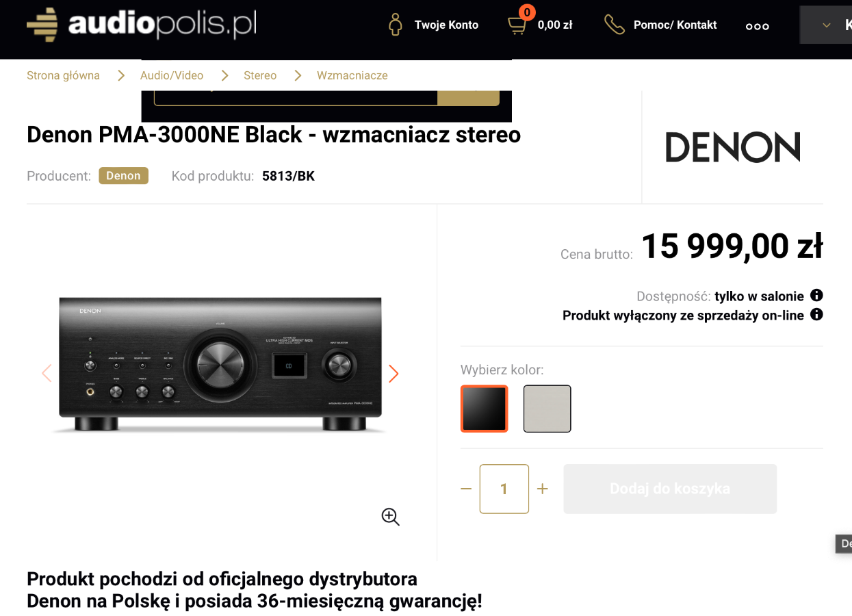The image size is (852, 616).
Task: Select the black color swatch
Action: click(x=485, y=409)
